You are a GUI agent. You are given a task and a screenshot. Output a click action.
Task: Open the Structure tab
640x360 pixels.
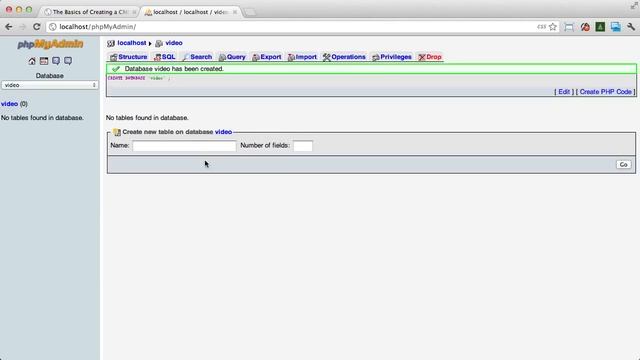128,57
